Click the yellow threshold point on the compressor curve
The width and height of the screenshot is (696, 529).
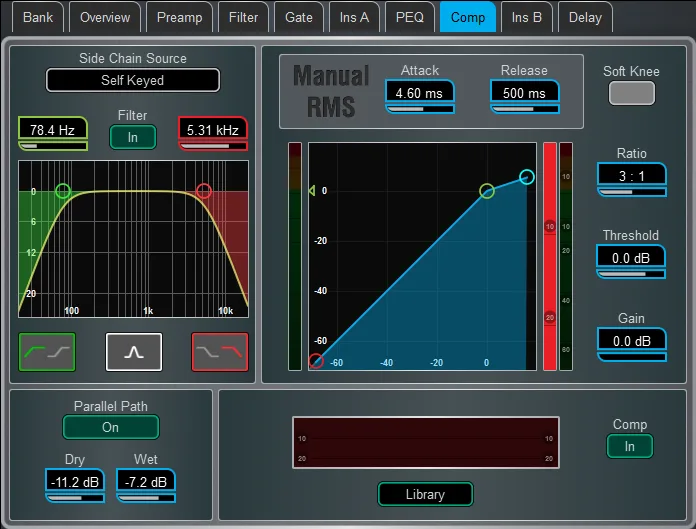[x=487, y=191]
